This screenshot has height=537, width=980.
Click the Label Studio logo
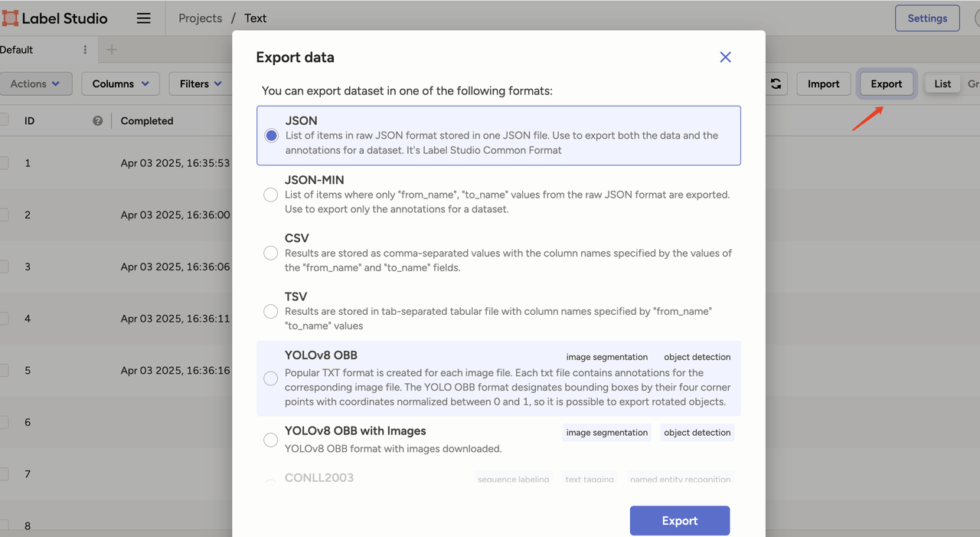point(54,18)
